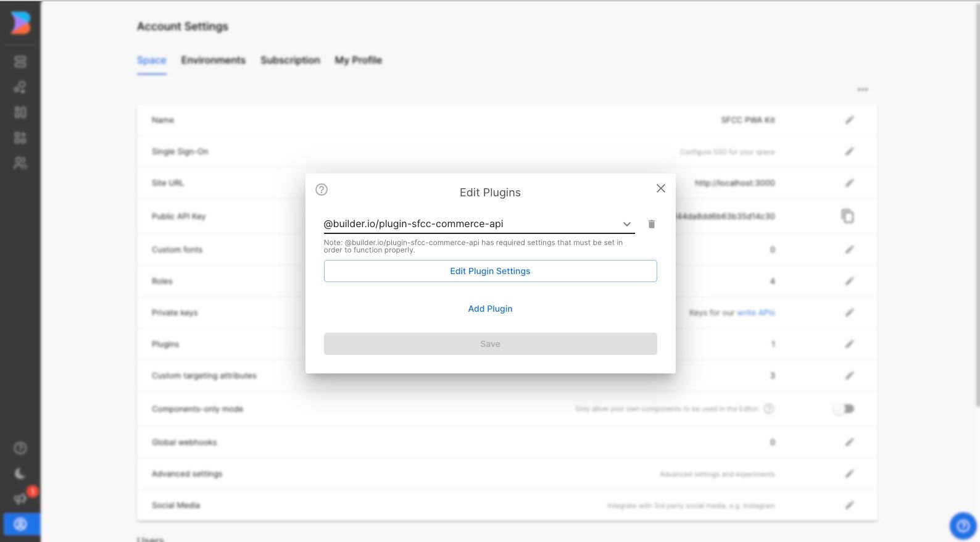Open announcements megaphone icon with badge

pyautogui.click(x=20, y=499)
